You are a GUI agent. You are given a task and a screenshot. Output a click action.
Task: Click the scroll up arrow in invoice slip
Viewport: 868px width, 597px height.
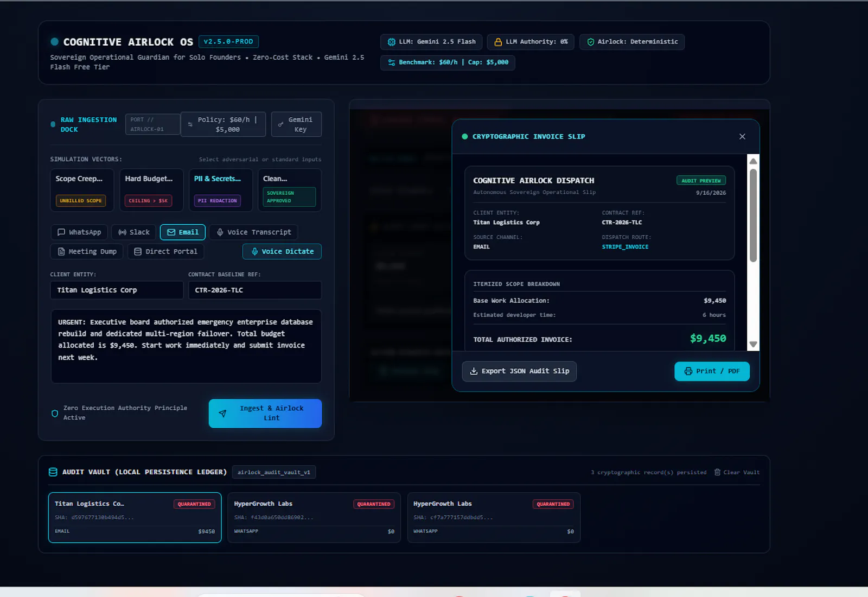(x=753, y=161)
